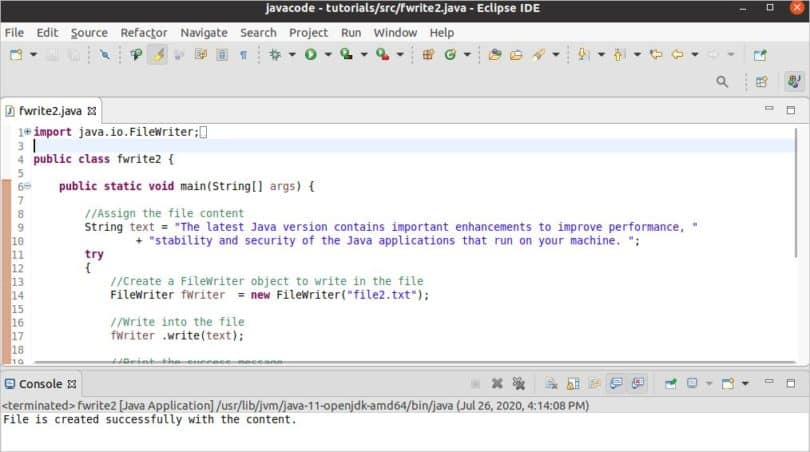The width and height of the screenshot is (810, 452).
Task: Open the Back history dropdown arrow
Action: click(695, 54)
